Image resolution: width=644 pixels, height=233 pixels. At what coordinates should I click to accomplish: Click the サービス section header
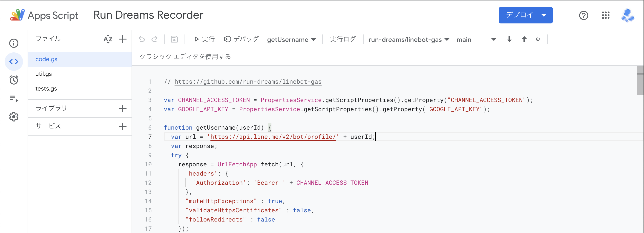click(x=48, y=126)
